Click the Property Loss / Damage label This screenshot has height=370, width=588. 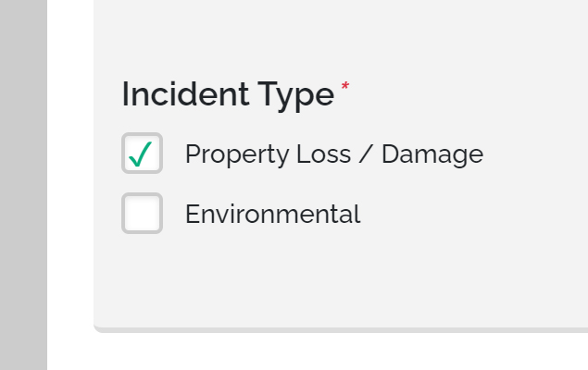click(x=333, y=154)
